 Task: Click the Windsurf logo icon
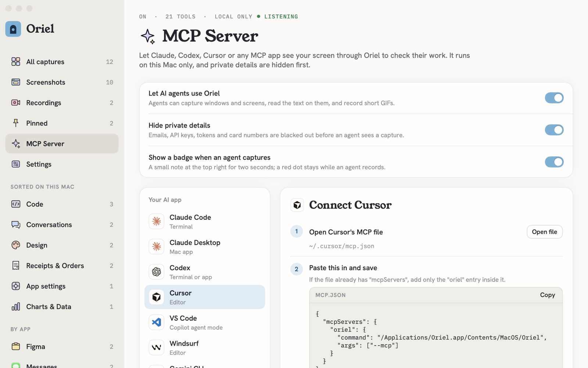tap(157, 347)
